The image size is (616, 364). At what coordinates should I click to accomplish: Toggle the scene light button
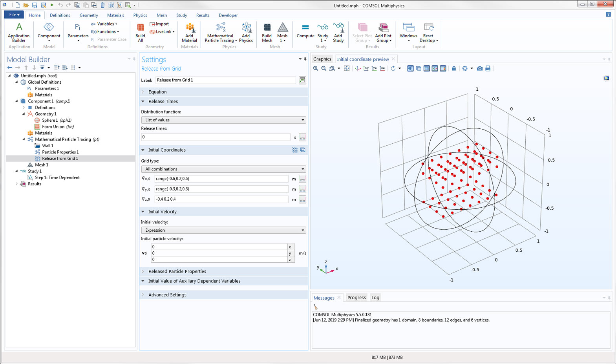[x=410, y=69]
